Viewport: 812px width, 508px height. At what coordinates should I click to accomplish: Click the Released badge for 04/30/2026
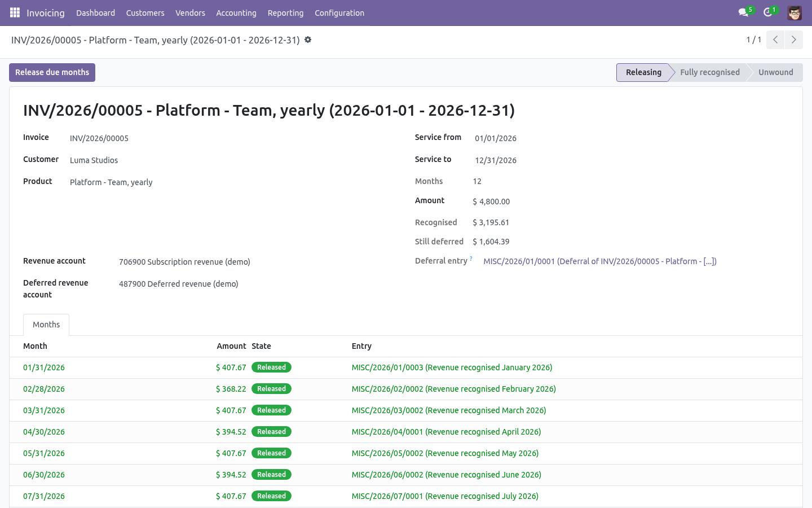tap(271, 432)
